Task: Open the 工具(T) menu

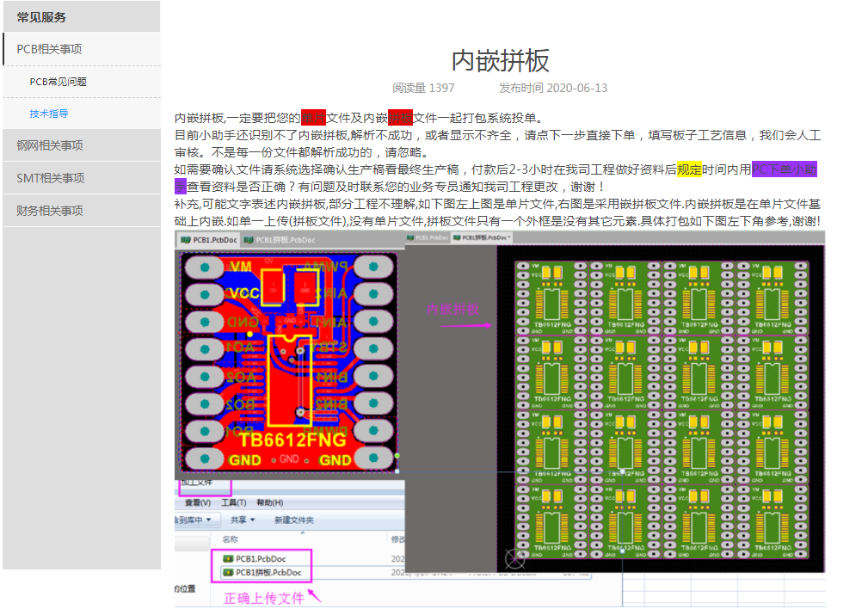Action: pos(234,502)
